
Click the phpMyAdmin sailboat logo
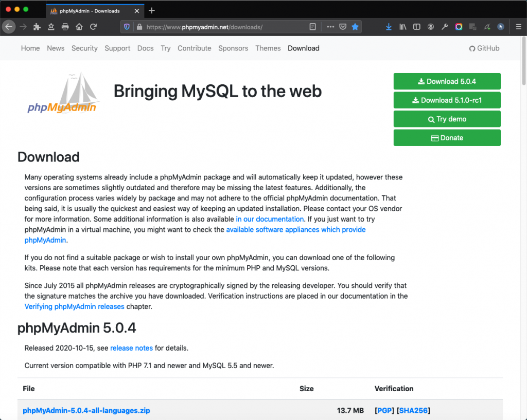62,93
